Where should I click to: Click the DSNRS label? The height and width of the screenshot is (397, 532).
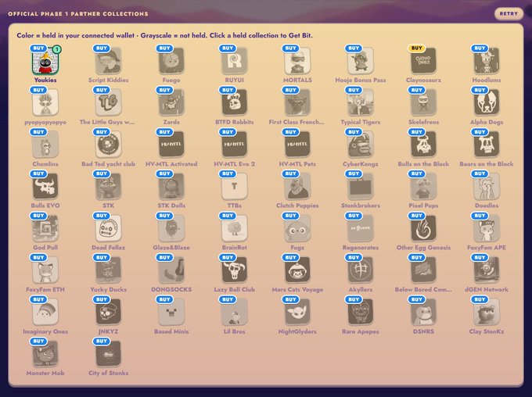click(x=423, y=331)
